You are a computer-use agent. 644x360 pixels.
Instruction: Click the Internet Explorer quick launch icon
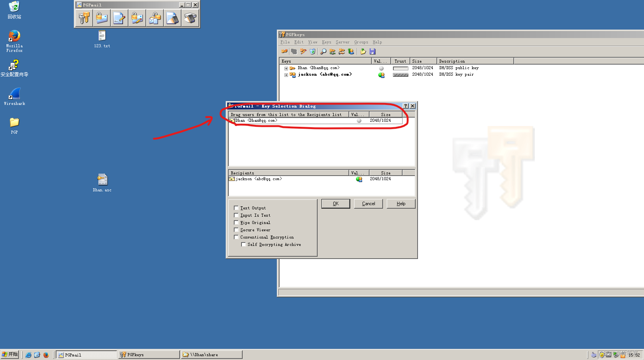(x=28, y=355)
